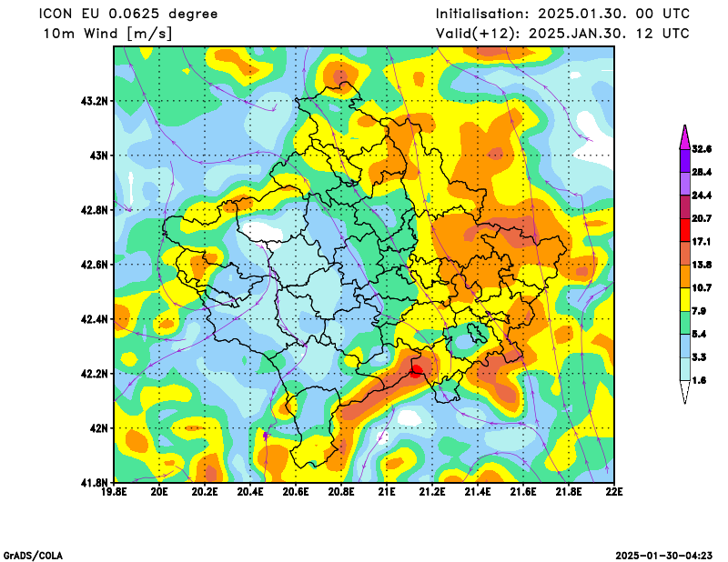The height and width of the screenshot is (562, 728).
Task: Click the 17.1 legend value
Action: (x=702, y=242)
